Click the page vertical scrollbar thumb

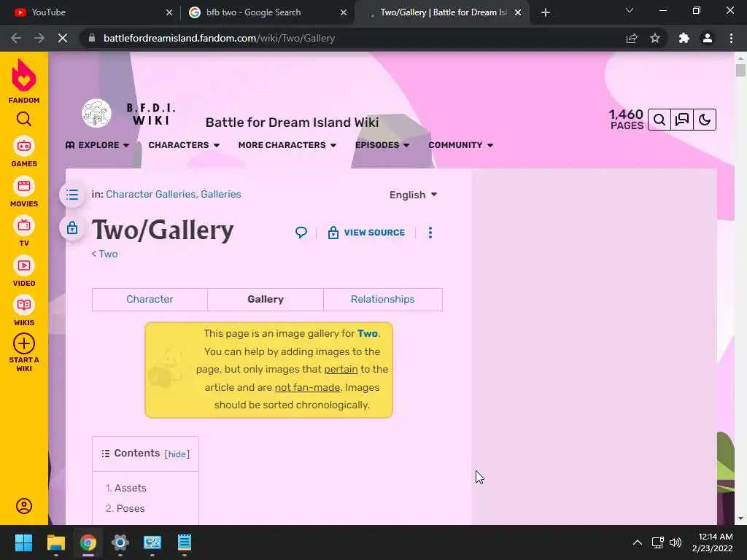[x=740, y=70]
